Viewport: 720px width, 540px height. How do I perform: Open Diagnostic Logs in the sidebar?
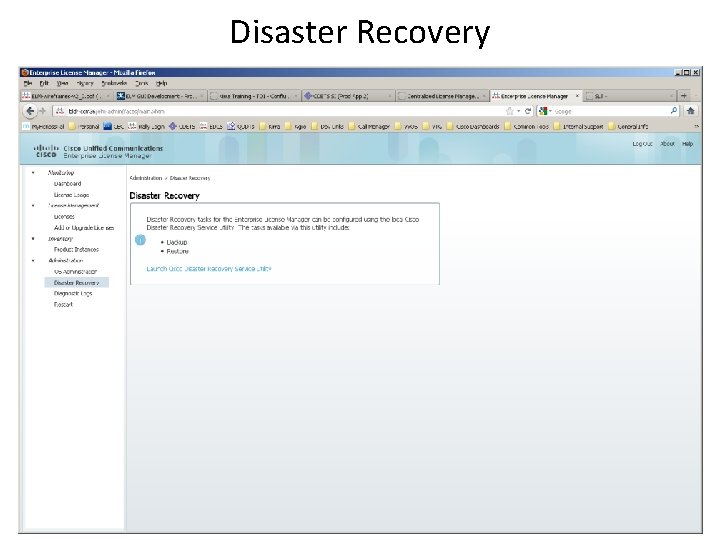point(73,293)
